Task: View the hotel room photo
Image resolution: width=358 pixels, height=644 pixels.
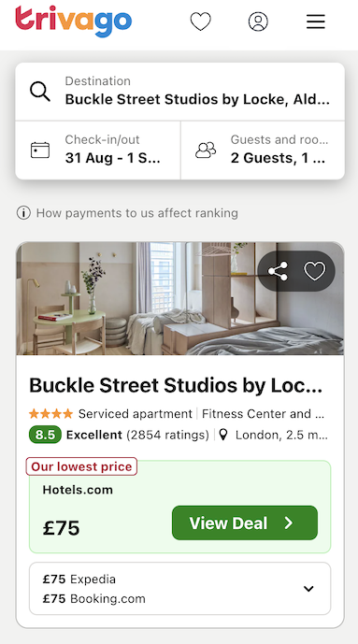Action: click(179, 298)
